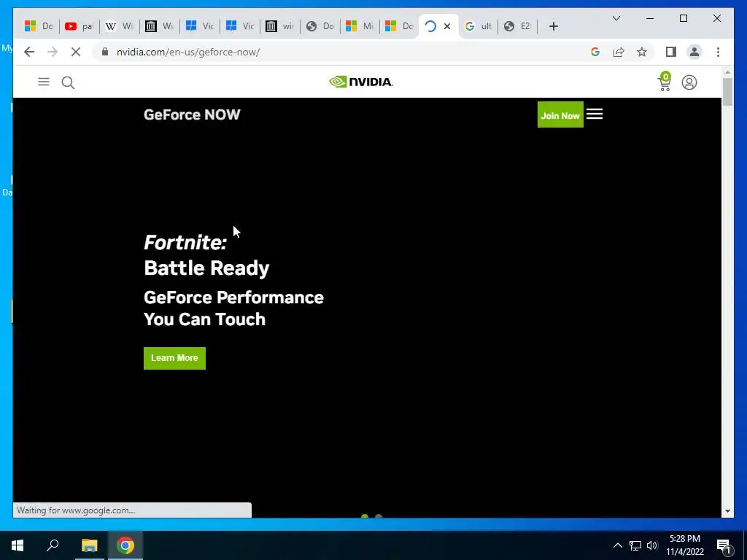Open File Explorer from the taskbar

point(89,545)
